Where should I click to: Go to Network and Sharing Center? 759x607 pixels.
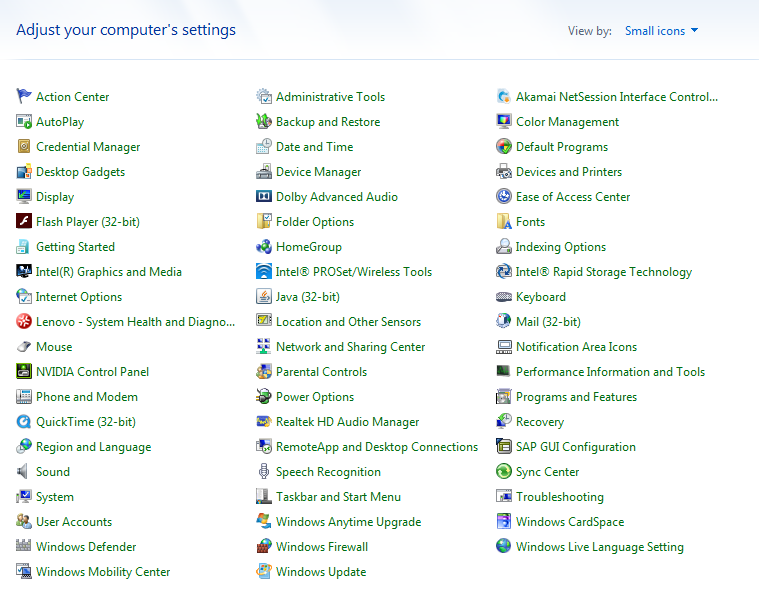[x=350, y=347]
